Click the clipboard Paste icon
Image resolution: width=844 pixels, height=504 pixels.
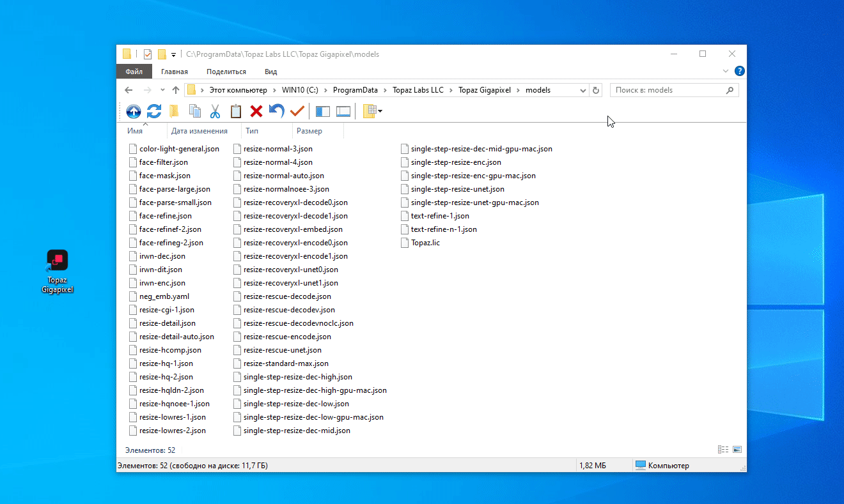pyautogui.click(x=236, y=111)
